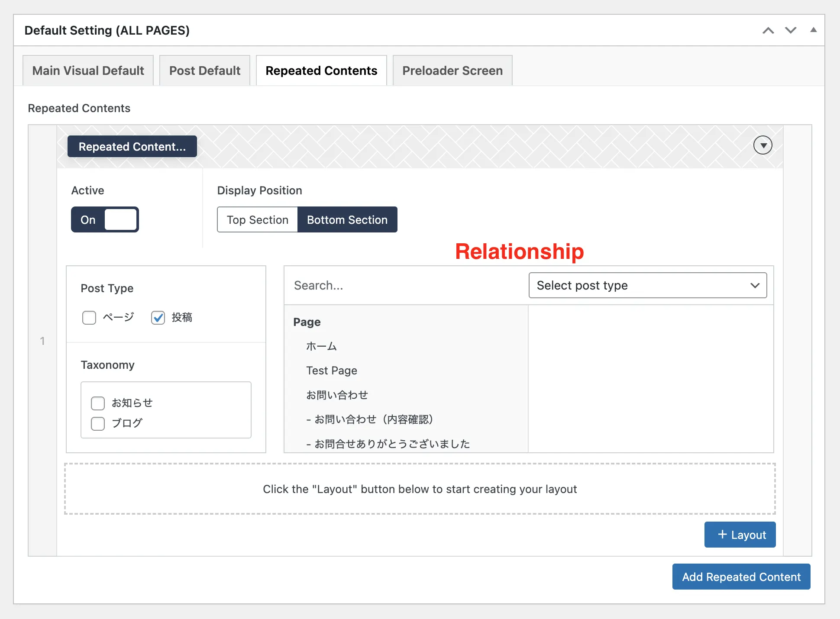Check the ページ post type checkbox
The width and height of the screenshot is (840, 619).
coord(89,318)
